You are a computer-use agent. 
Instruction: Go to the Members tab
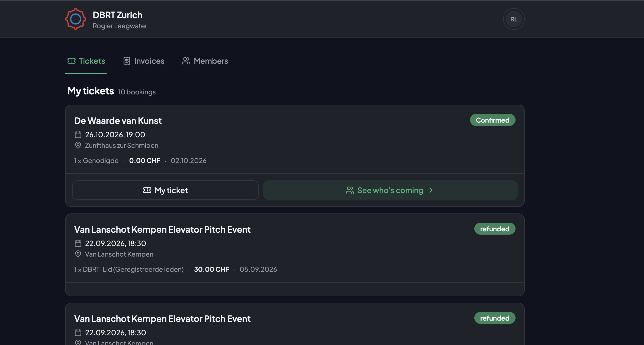click(x=205, y=61)
